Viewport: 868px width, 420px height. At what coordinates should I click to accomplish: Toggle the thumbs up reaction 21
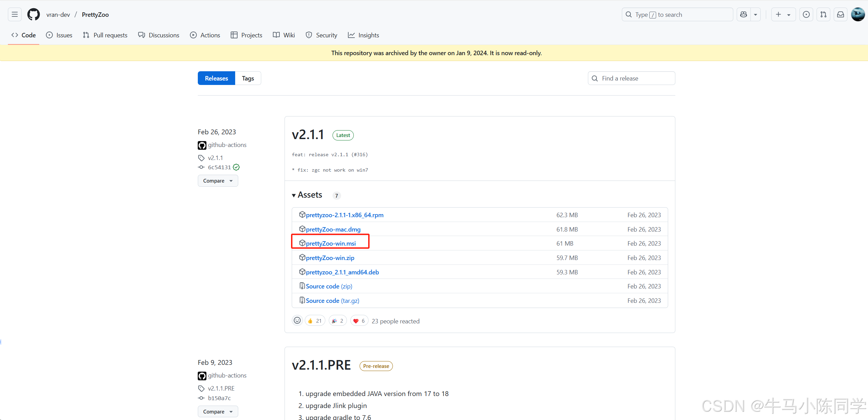pyautogui.click(x=315, y=321)
